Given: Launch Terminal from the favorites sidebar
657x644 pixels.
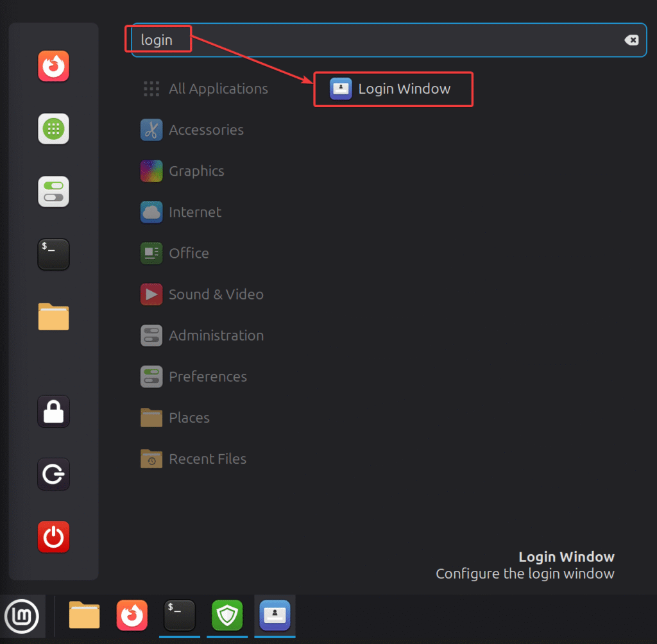Looking at the screenshot, I should pos(53,254).
